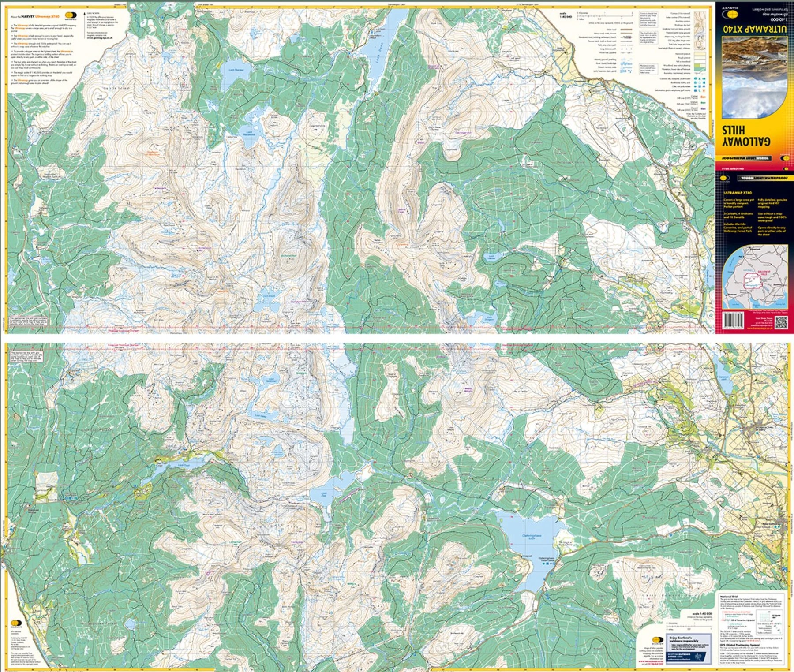Toggle the Graham green classification marker
This screenshot has height=672, width=794.
tap(703, 103)
